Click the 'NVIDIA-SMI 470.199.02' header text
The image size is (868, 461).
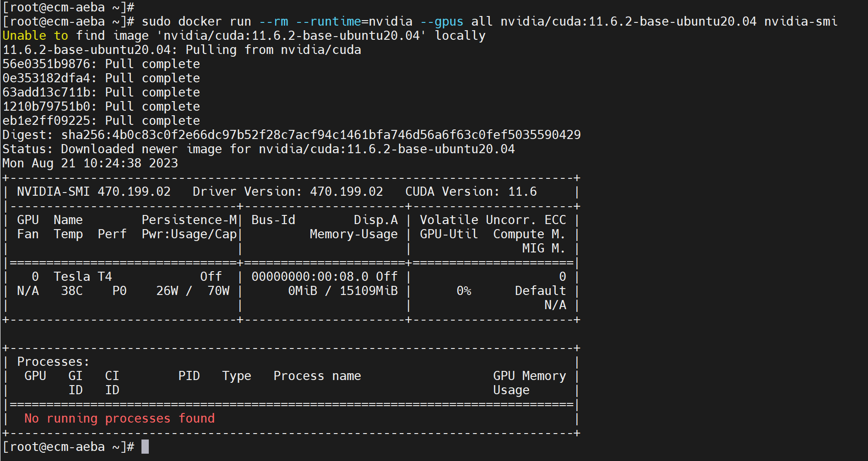94,192
